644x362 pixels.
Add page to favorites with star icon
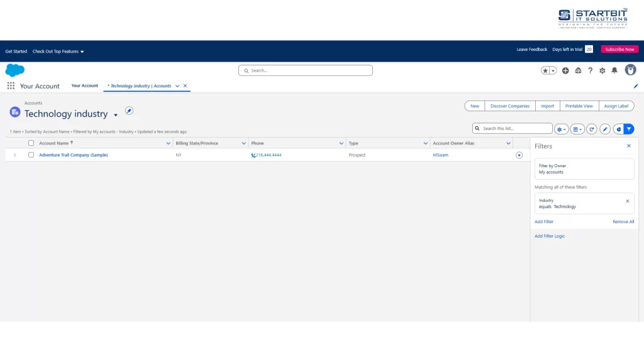click(545, 70)
